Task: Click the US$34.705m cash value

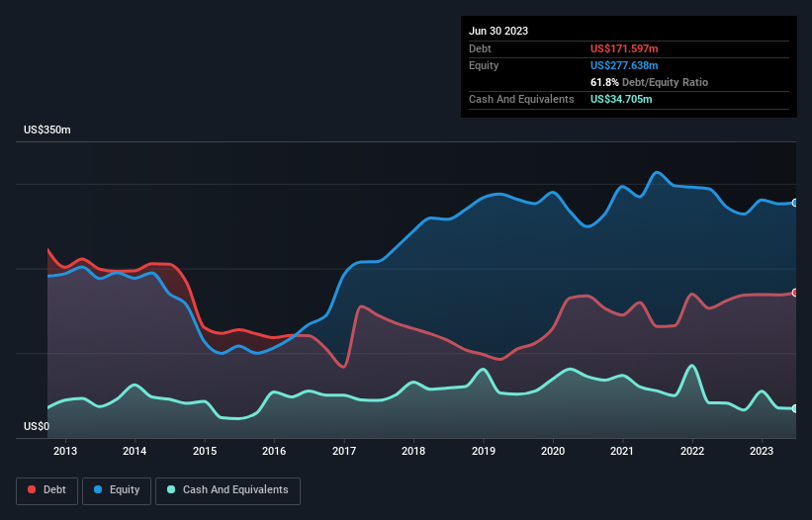Action: coord(621,99)
